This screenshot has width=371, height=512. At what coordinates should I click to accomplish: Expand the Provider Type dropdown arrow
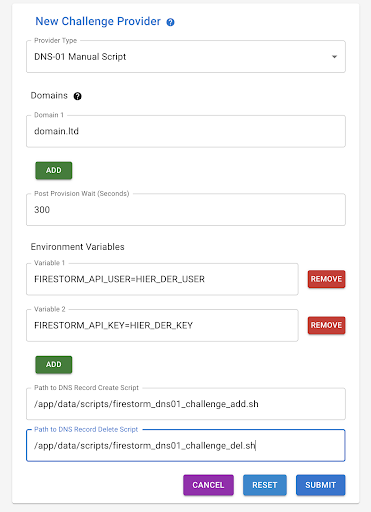pyautogui.click(x=334, y=57)
